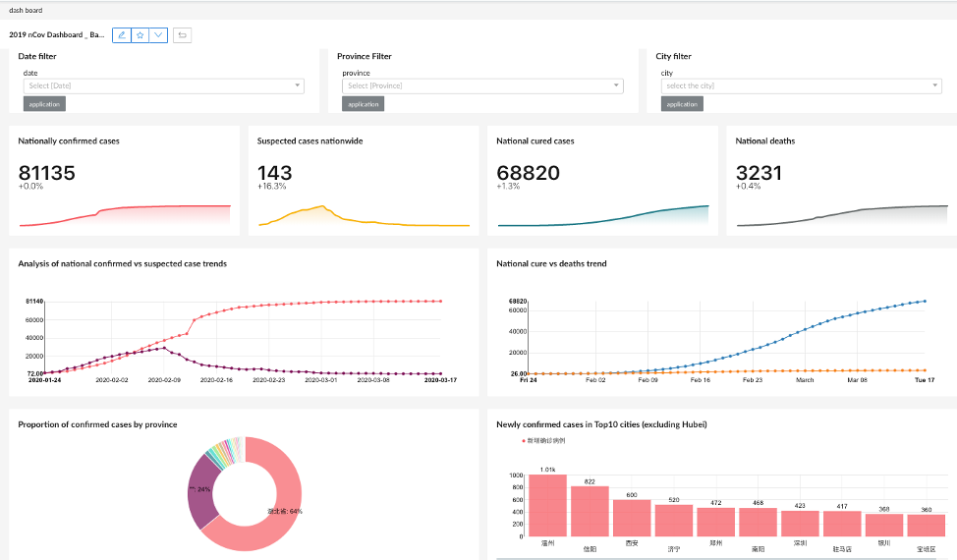Click the purple suspected line peak point
Screen dimensions: 957x560
coord(163,348)
